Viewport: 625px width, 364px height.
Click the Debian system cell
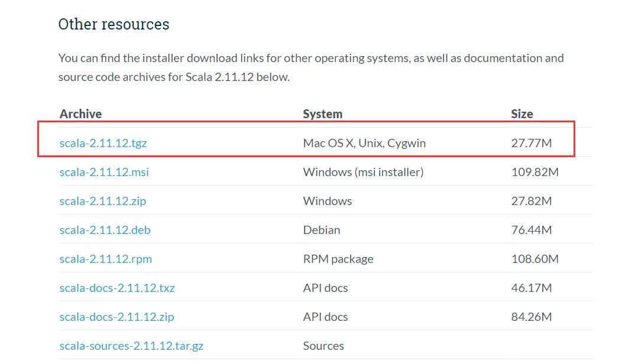pos(322,230)
